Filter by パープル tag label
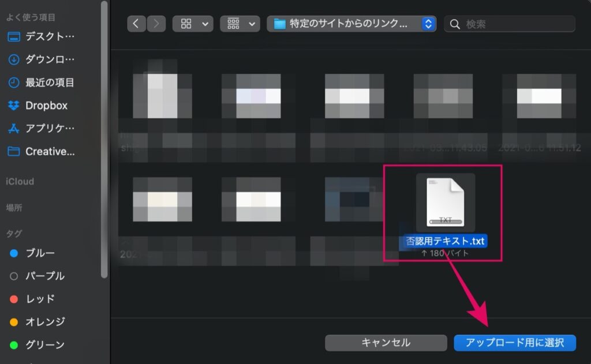This screenshot has height=364, width=591. click(x=45, y=276)
